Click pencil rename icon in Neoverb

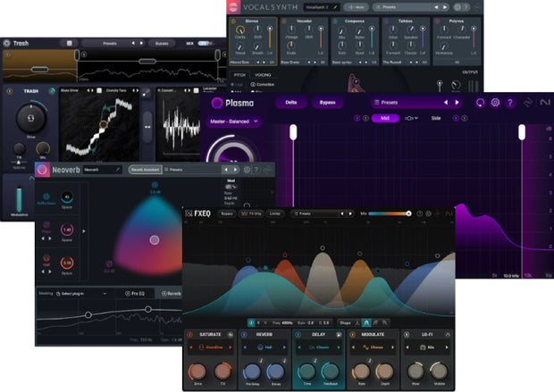(x=118, y=170)
